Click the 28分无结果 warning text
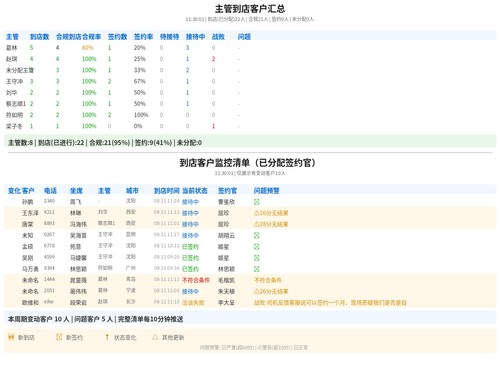Screen dimensions: 500x370 tap(274, 224)
